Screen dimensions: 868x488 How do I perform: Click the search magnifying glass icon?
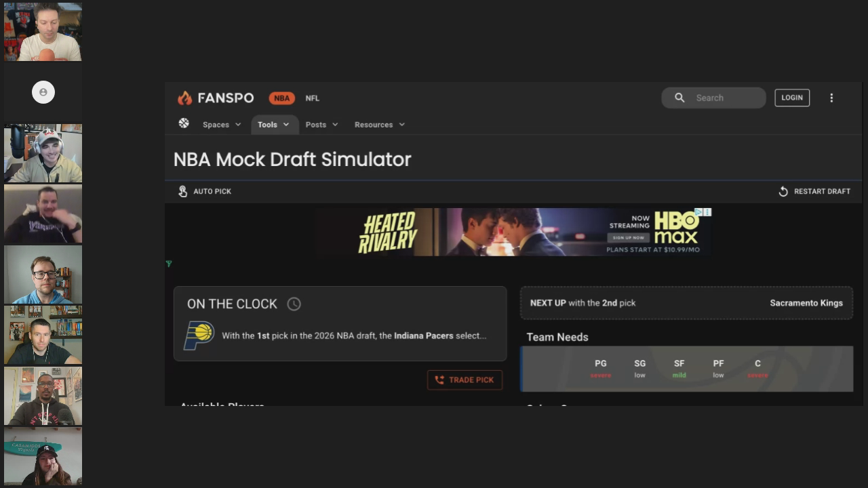[x=679, y=98]
